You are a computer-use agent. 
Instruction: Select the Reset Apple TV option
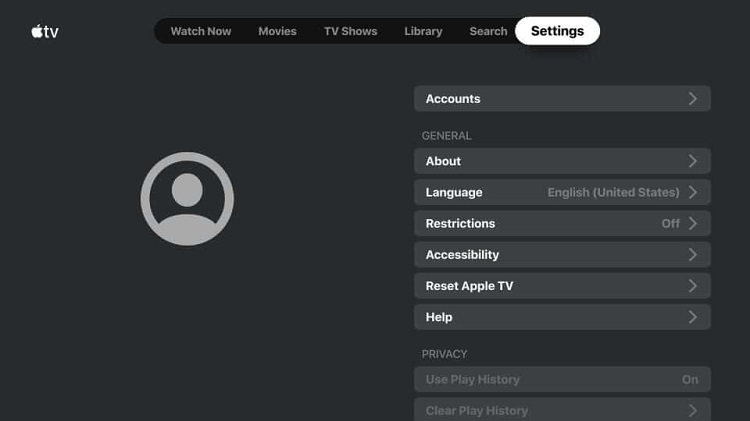[x=562, y=286]
